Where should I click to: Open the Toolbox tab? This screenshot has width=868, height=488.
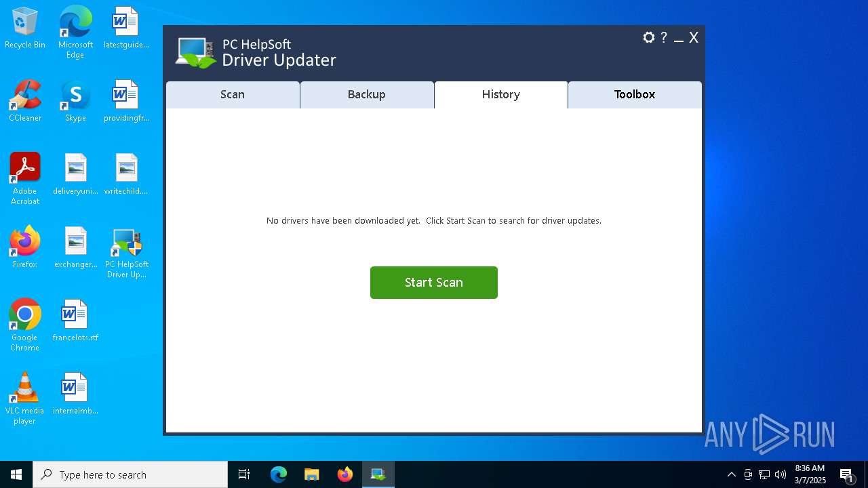coord(635,95)
